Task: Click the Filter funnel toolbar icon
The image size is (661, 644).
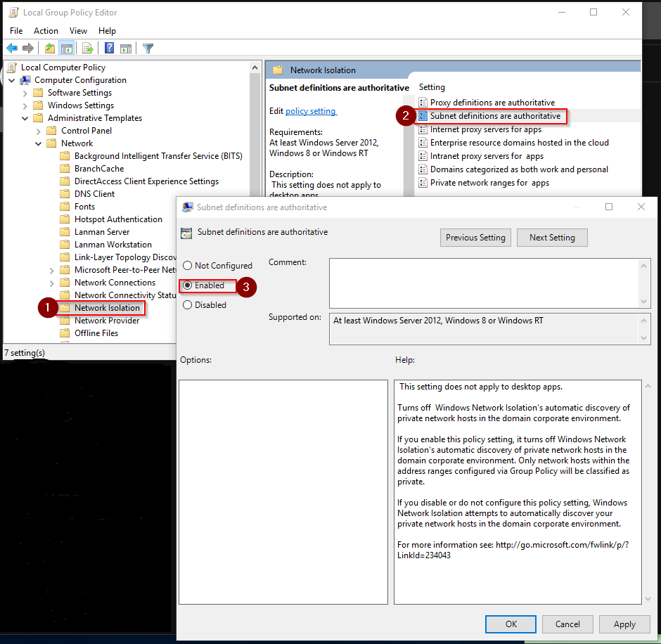Action: pos(148,49)
